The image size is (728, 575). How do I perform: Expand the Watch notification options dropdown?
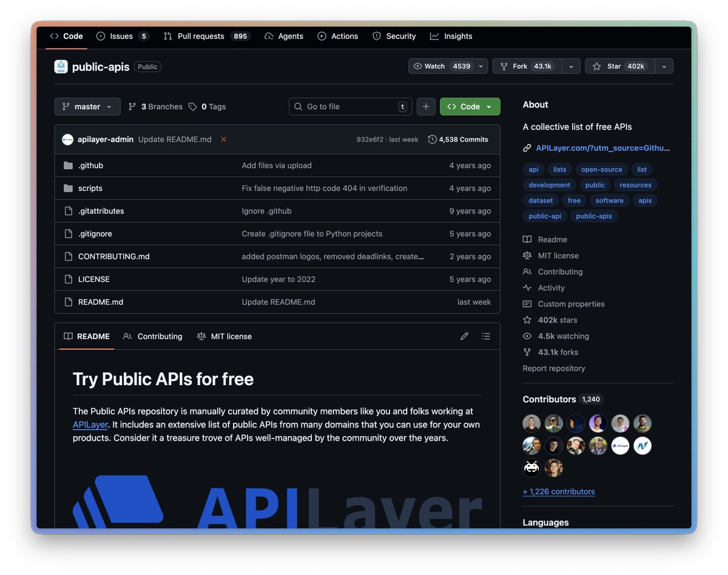tap(481, 66)
